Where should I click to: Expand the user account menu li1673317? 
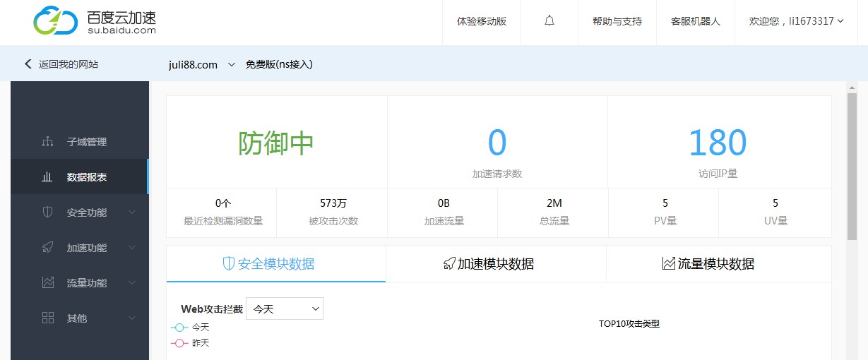click(796, 21)
